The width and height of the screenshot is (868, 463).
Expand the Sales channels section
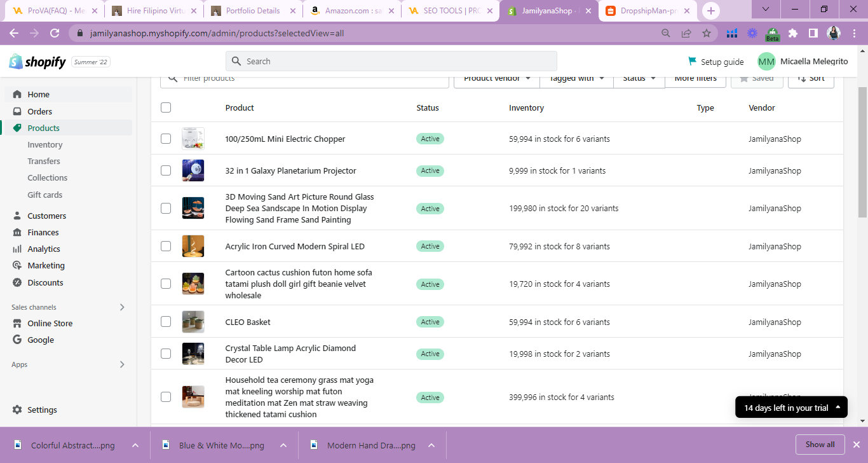(123, 307)
